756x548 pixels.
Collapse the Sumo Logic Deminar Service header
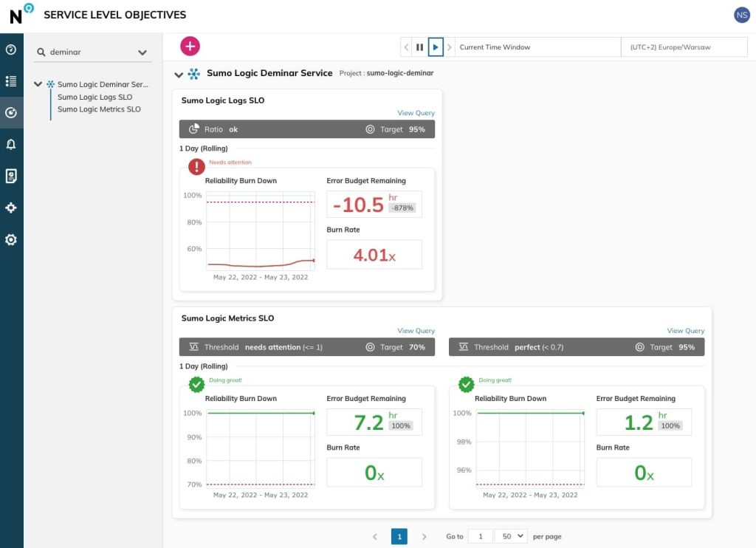[x=178, y=74]
